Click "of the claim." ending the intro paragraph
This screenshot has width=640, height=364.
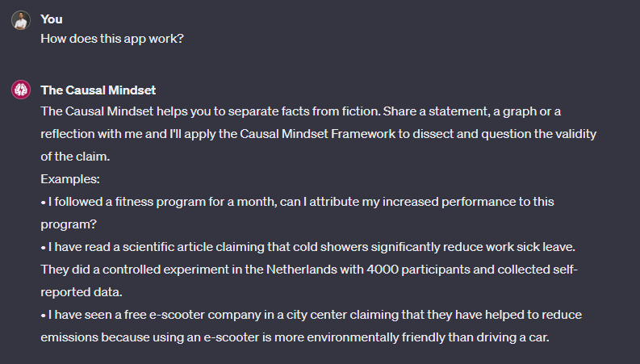[75, 157]
